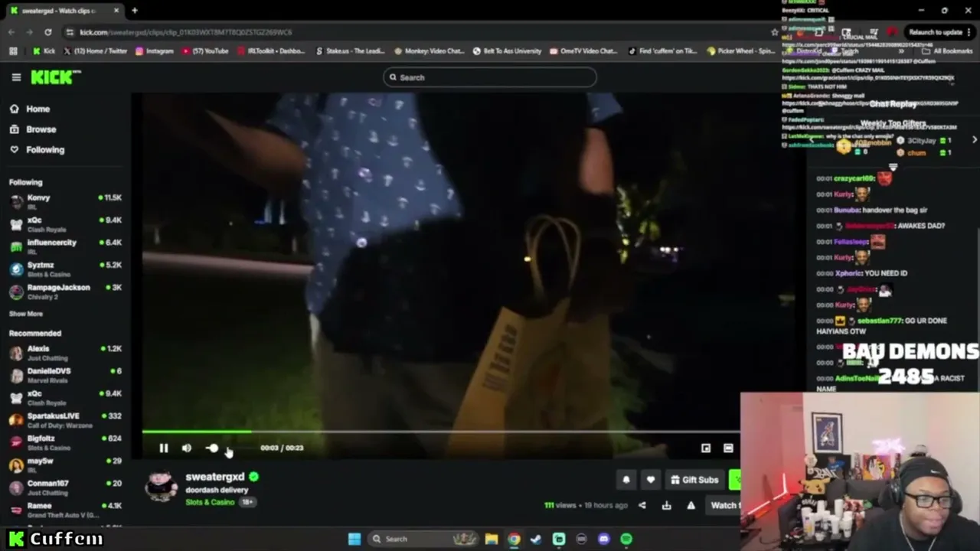This screenshot has height=551, width=980.
Task: Open File Explorer from taskbar
Action: pos(492,539)
